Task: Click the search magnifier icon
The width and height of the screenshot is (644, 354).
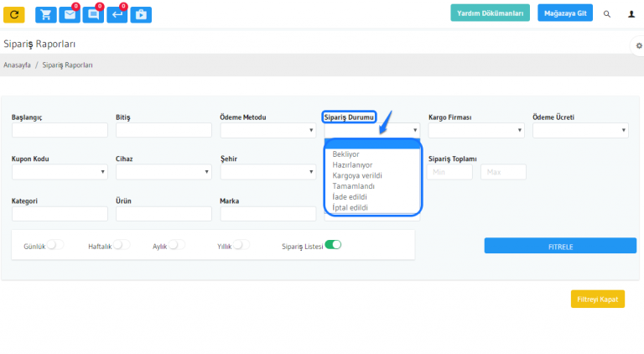Action: pos(607,14)
